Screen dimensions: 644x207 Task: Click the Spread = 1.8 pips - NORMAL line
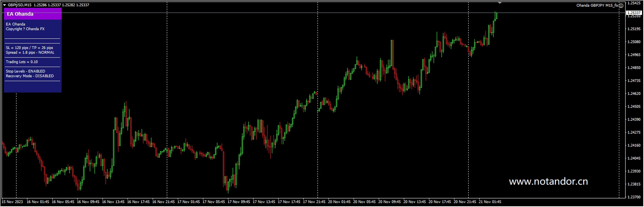(x=30, y=53)
